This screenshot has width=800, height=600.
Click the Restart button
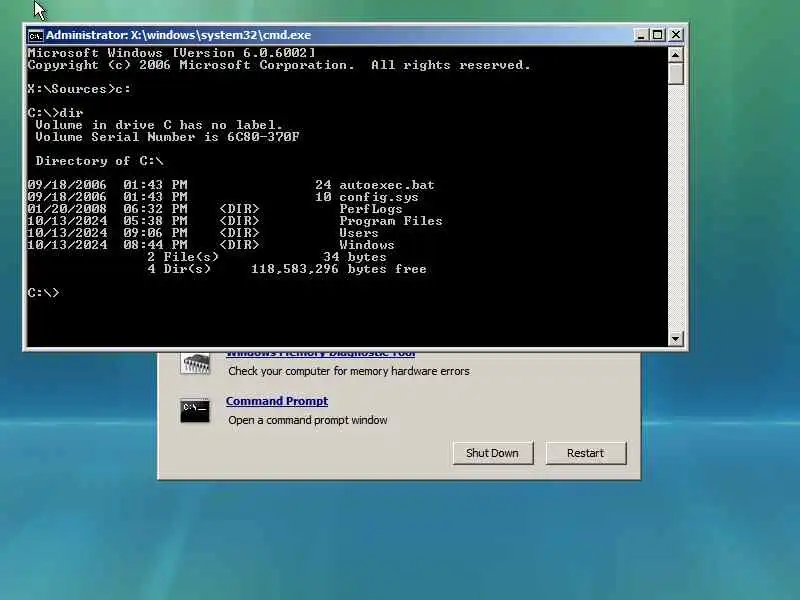click(x=585, y=453)
